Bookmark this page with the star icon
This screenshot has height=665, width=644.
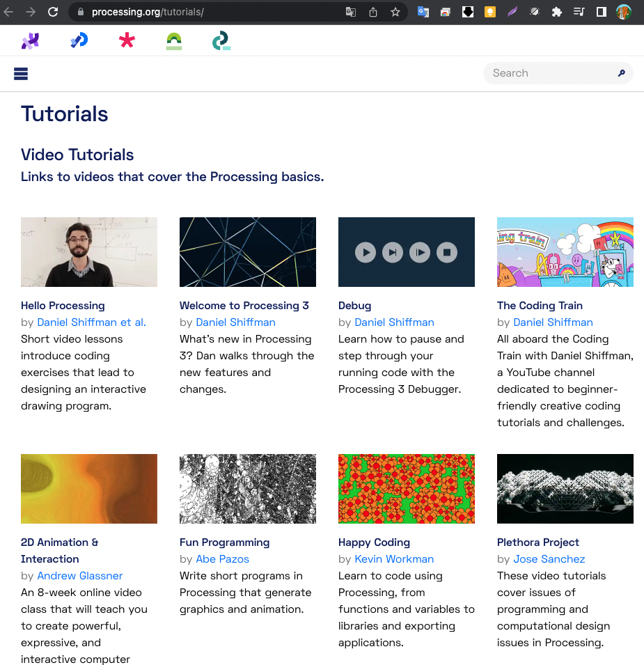pos(395,12)
